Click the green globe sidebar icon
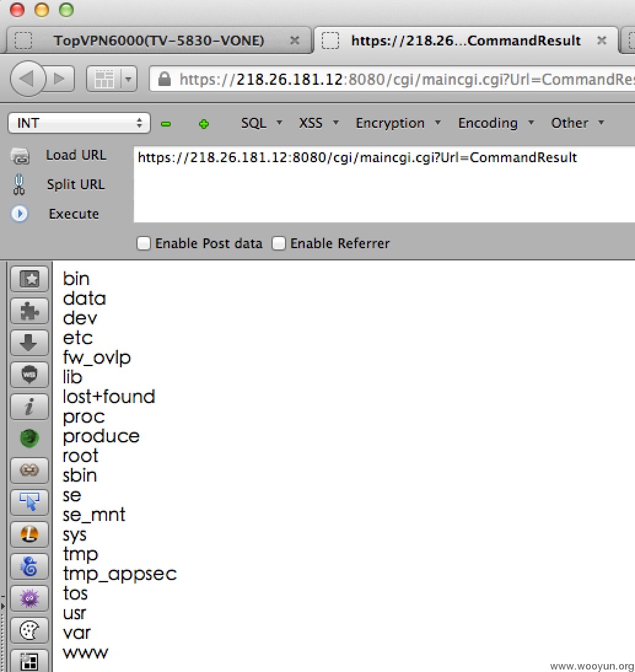 tap(29, 438)
